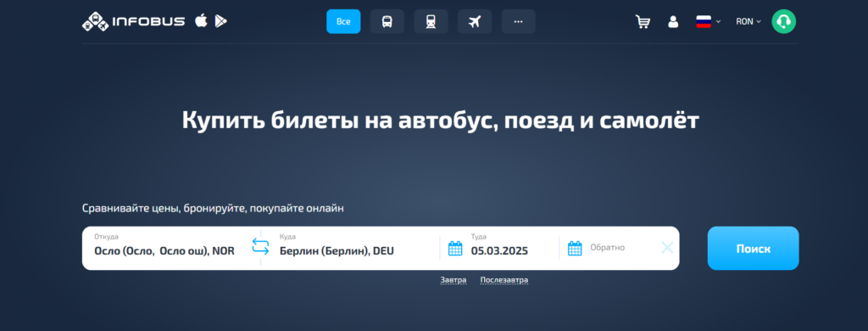Viewport: 868px width, 331px height.
Task: Choose the 'Завтра' quick date link
Action: tap(453, 280)
